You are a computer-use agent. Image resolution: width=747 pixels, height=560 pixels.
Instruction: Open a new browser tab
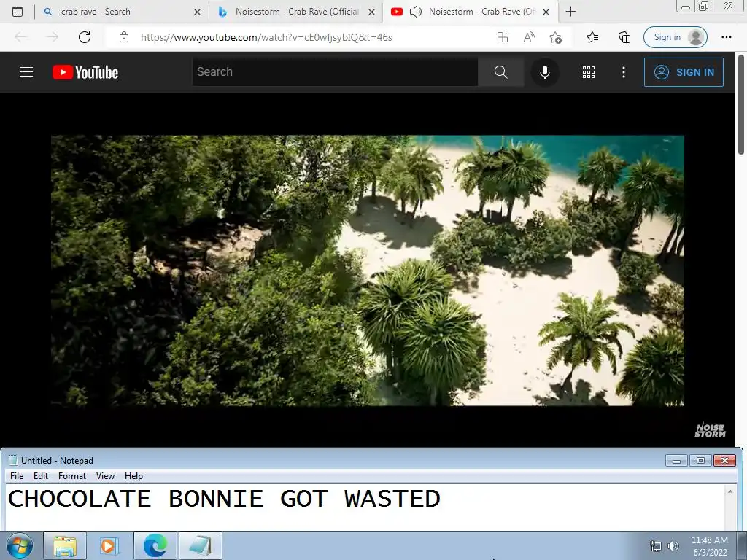570,12
